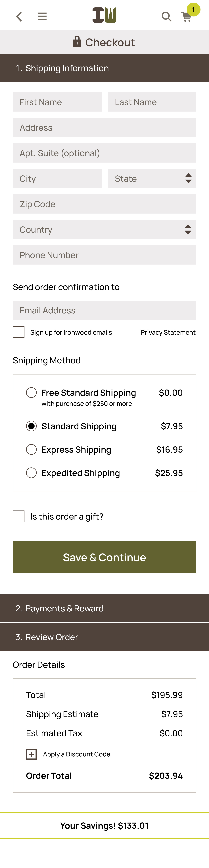Select Expedited Shipping option
This screenshot has width=209, height=868.
(31, 473)
